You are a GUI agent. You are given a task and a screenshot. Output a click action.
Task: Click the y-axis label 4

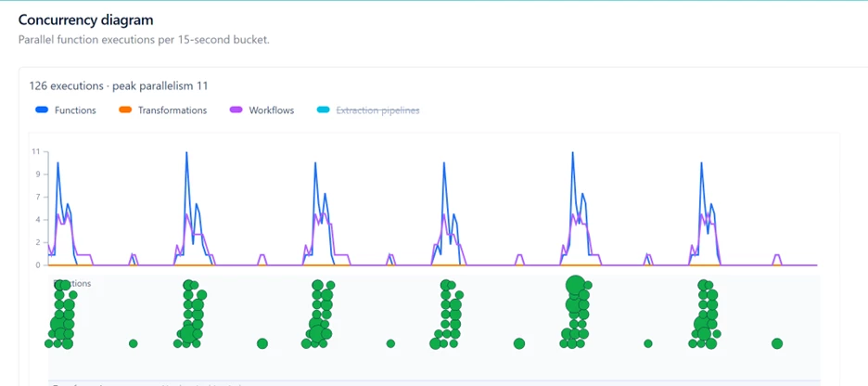coord(38,219)
